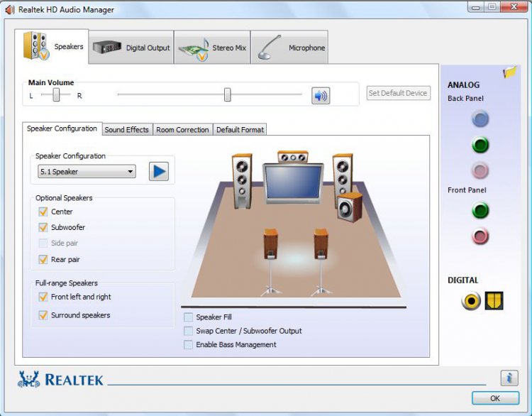Enable Swap Center / Subwoofer Output
532x416 pixels.
[188, 331]
